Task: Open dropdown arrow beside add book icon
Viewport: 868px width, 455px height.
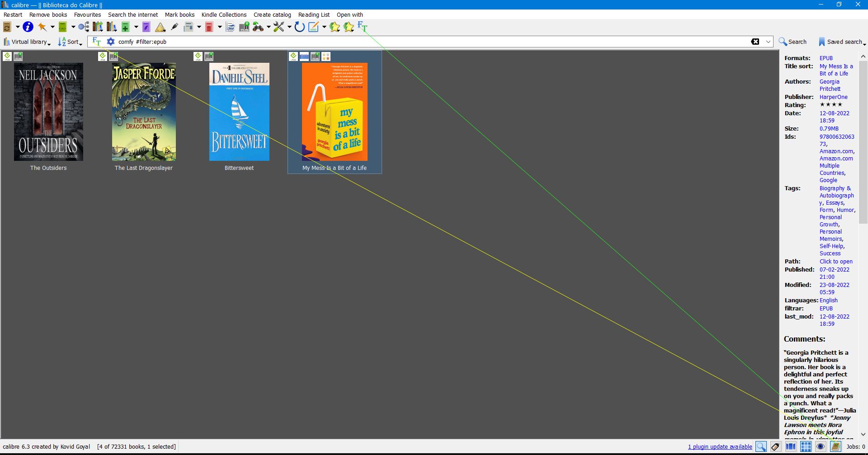Action: [136, 27]
